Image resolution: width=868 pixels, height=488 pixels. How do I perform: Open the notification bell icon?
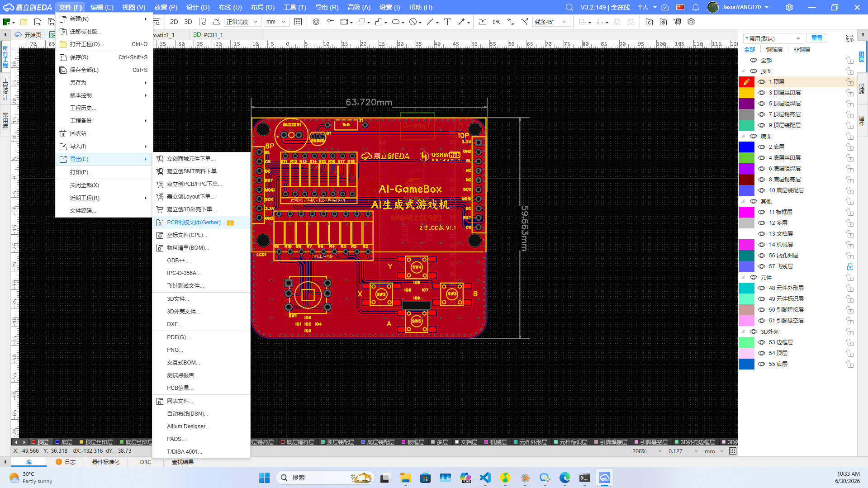click(696, 7)
